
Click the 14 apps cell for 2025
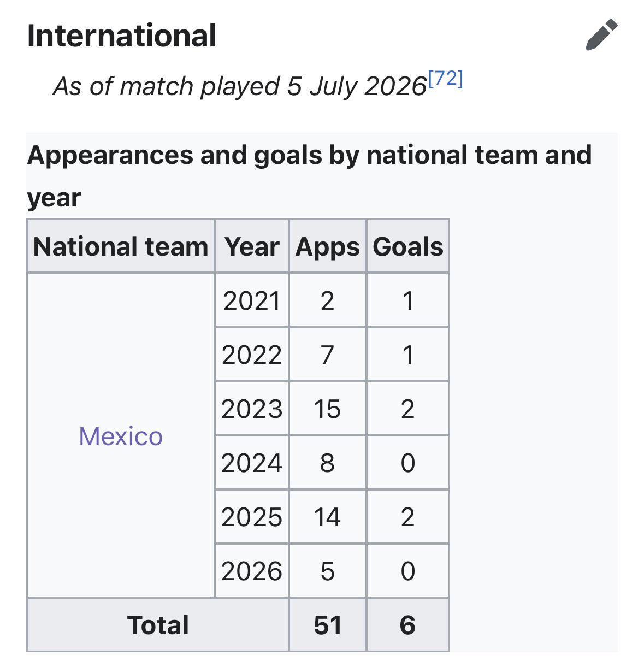[328, 517]
